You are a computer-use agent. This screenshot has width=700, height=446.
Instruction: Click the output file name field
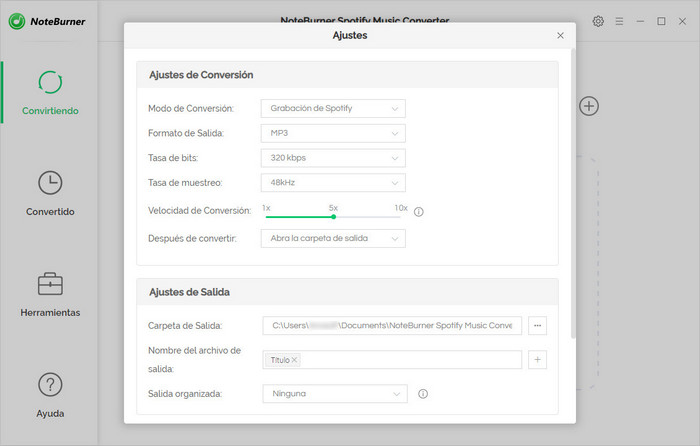[392, 360]
